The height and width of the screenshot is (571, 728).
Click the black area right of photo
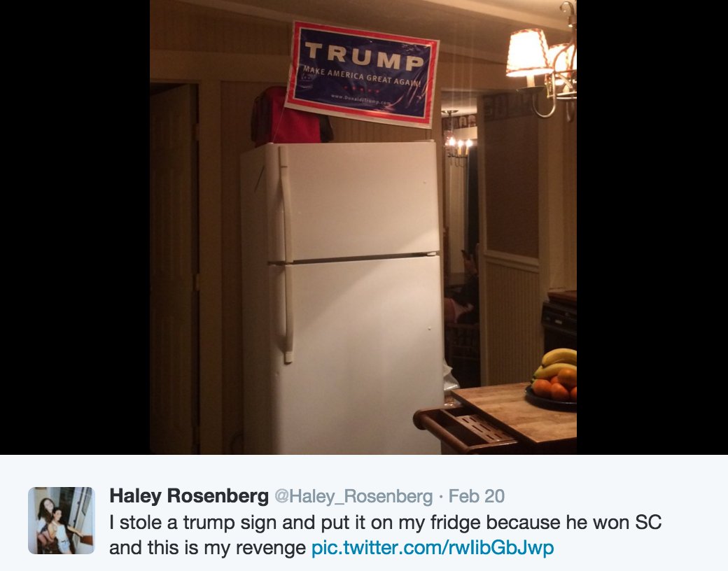point(652,227)
